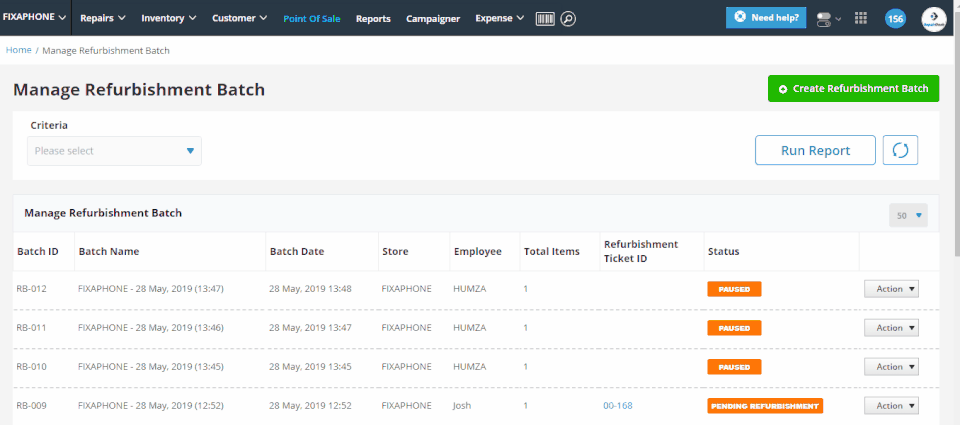Open the search magnifier icon
The image size is (960, 425).
[568, 18]
